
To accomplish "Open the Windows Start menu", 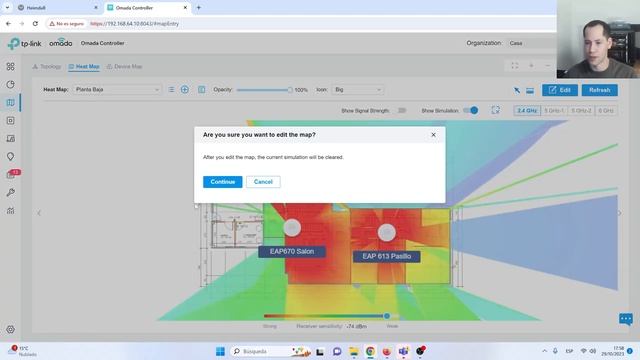I will coord(220,351).
